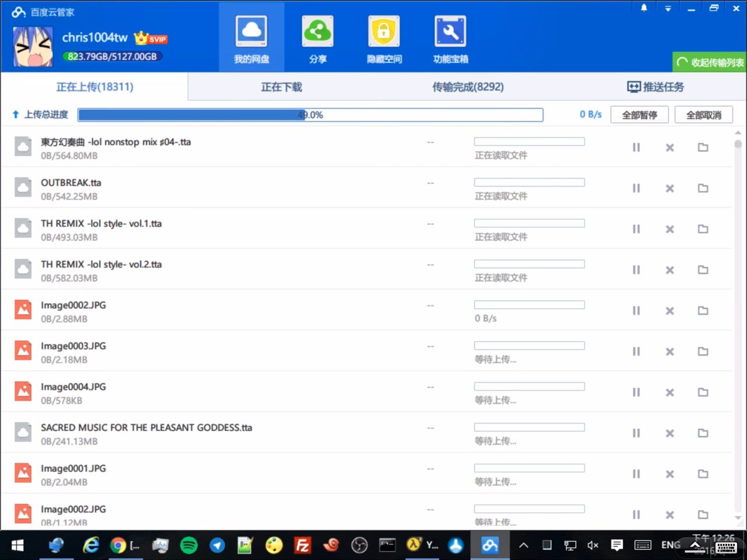Click the overall upload progress bar
This screenshot has height=560, width=747.
pos(310,115)
